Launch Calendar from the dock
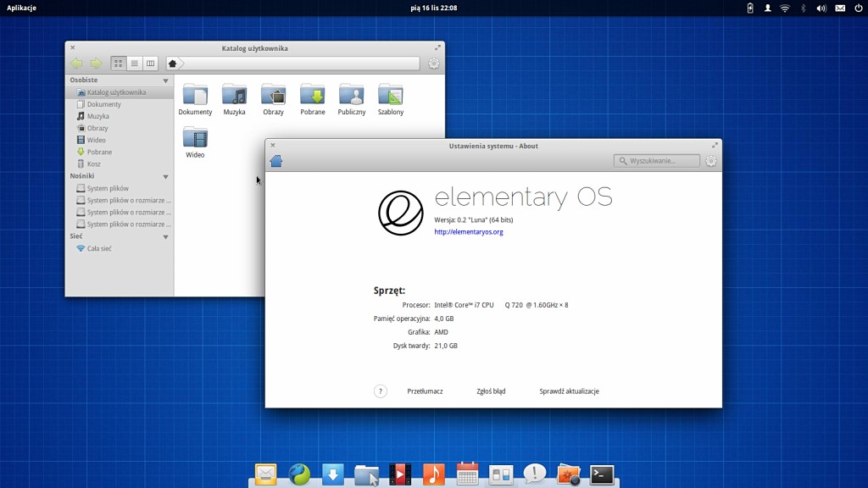Image resolution: width=868 pixels, height=488 pixels. [x=467, y=474]
